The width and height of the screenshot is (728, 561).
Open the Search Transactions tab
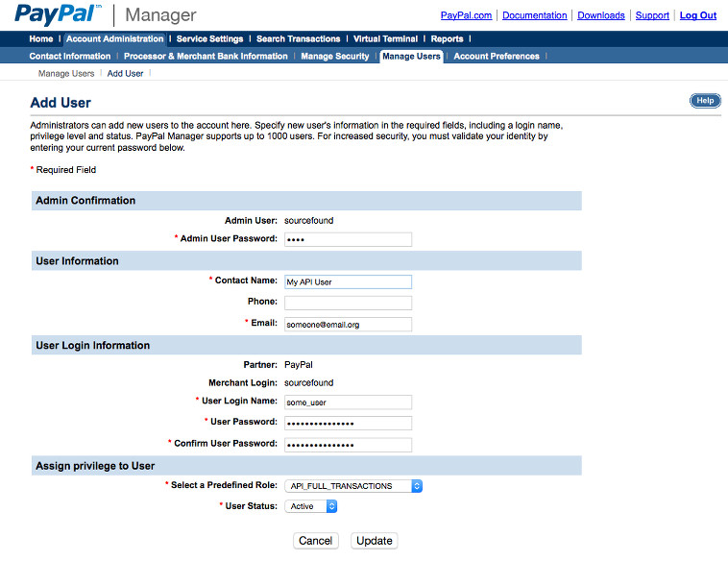(298, 39)
